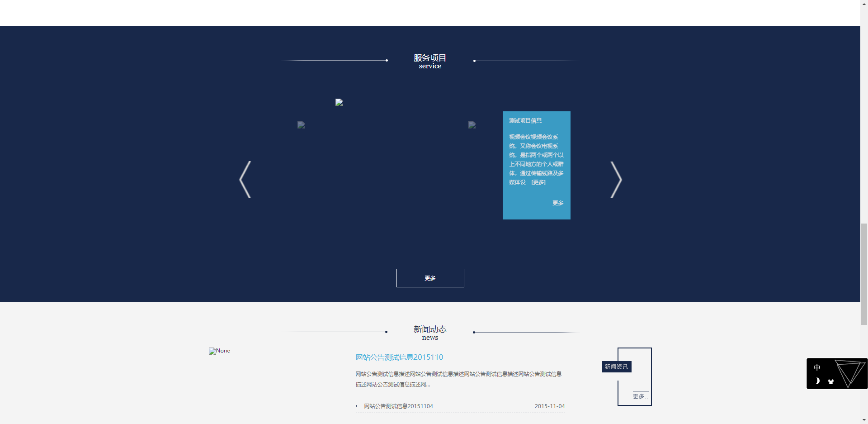The height and width of the screenshot is (424, 868).
Task: Click the topmost broken image in service carousel
Action: coord(339,103)
